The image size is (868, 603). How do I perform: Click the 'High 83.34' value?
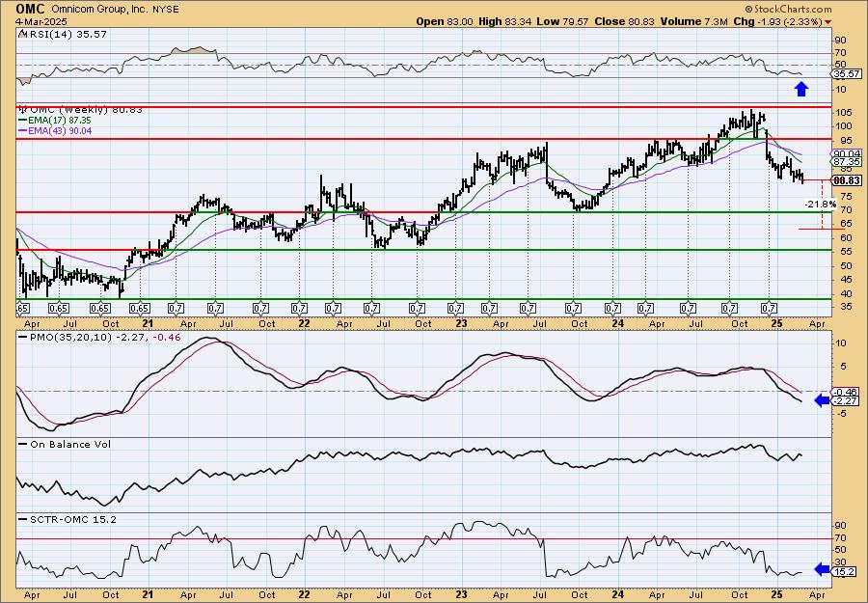tap(502, 21)
